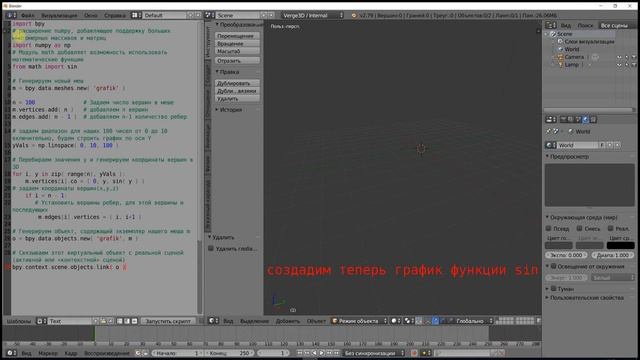Click the text editor type icon

pos(41,321)
